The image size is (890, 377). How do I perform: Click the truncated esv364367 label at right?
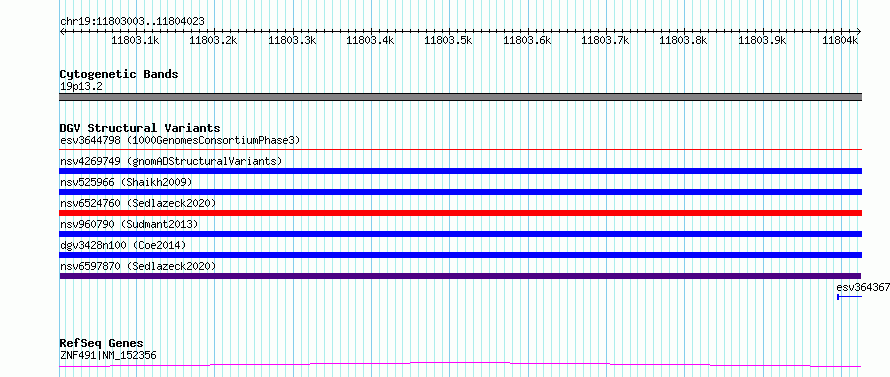[x=863, y=287]
